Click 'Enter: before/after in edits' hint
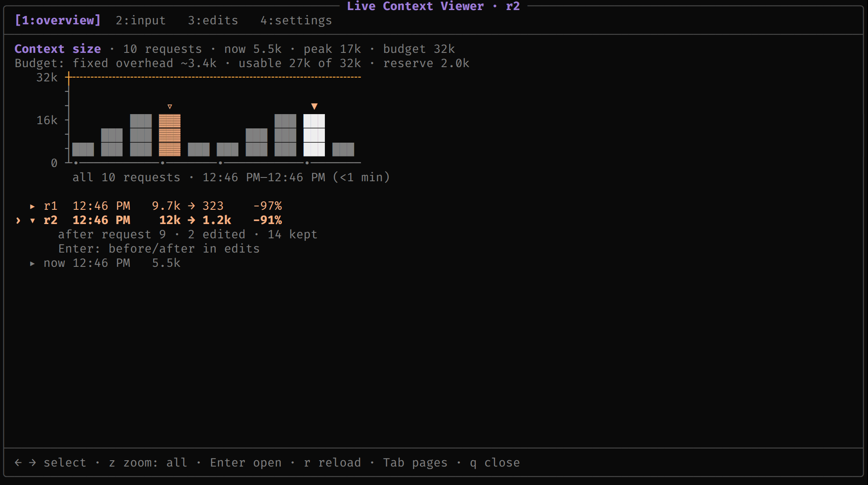 159,249
